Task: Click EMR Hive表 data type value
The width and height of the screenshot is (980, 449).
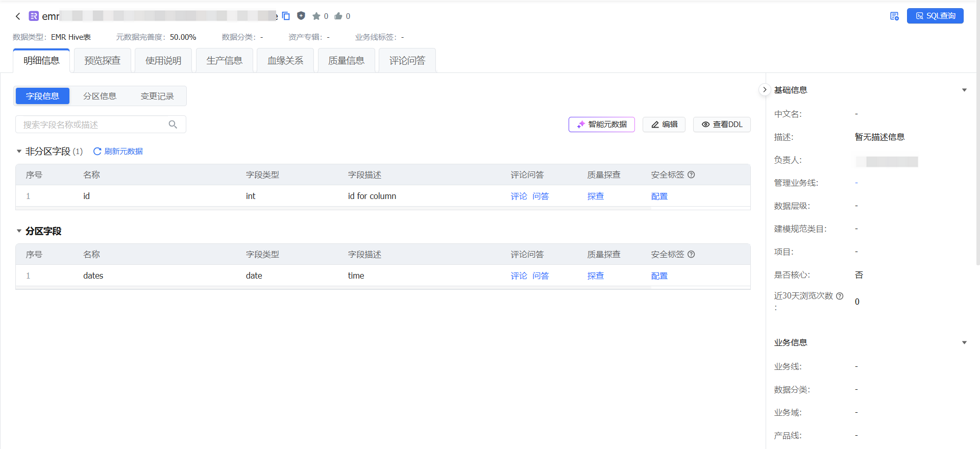Action: (71, 37)
